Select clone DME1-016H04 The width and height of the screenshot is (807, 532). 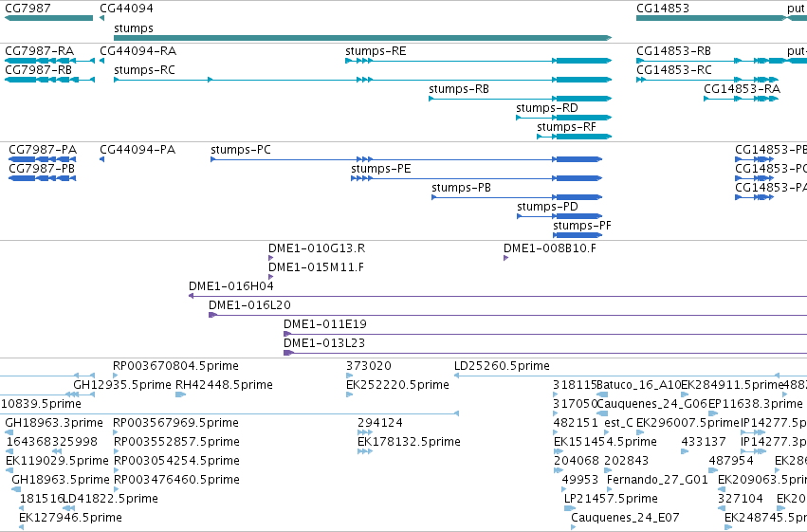pyautogui.click(x=498, y=296)
